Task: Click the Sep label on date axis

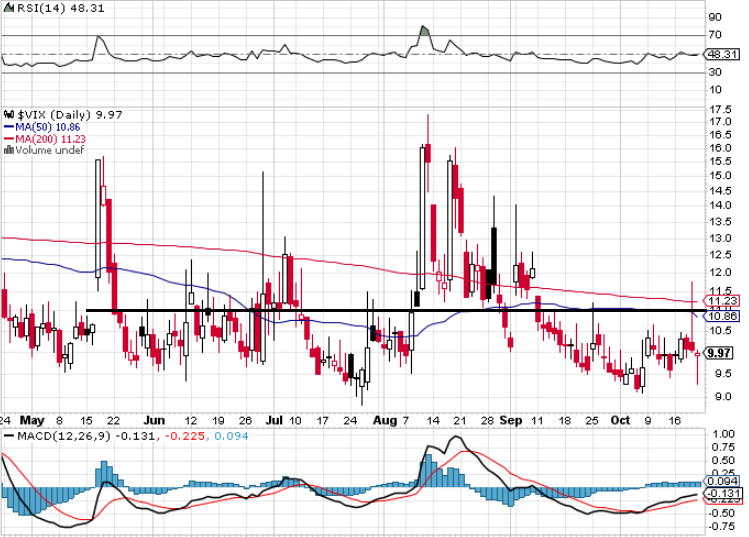Action: pyautogui.click(x=511, y=421)
